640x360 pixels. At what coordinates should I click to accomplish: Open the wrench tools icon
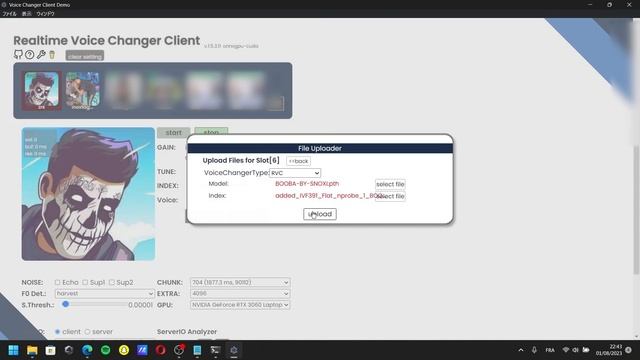(x=41, y=54)
